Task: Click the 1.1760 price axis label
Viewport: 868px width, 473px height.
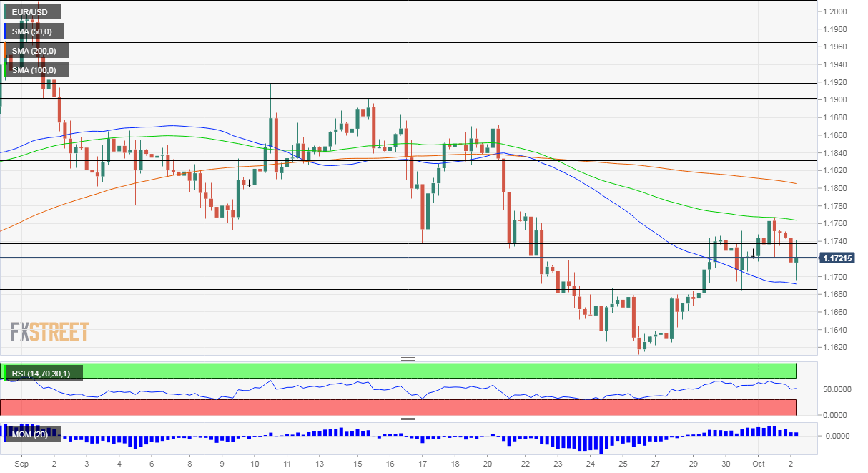Action: (835, 223)
